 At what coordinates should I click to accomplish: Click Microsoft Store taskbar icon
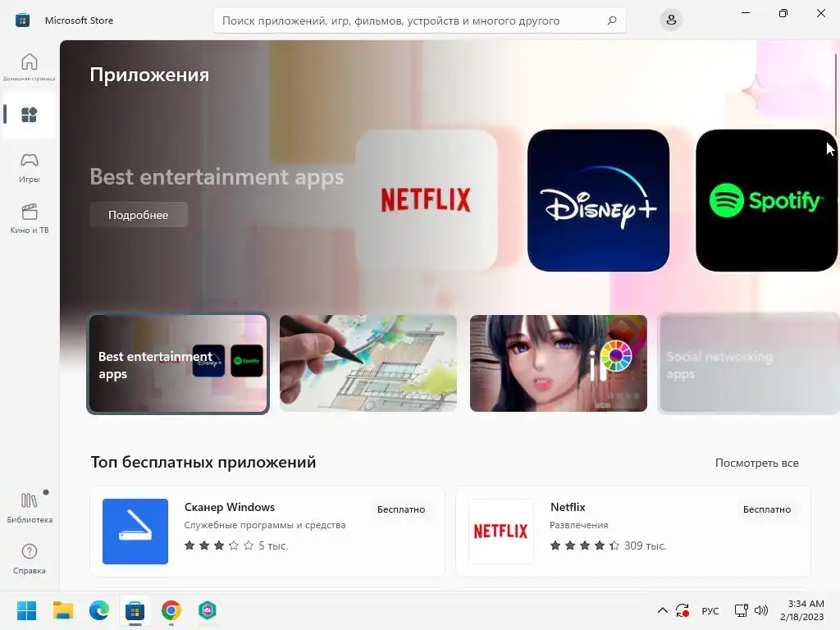point(135,610)
